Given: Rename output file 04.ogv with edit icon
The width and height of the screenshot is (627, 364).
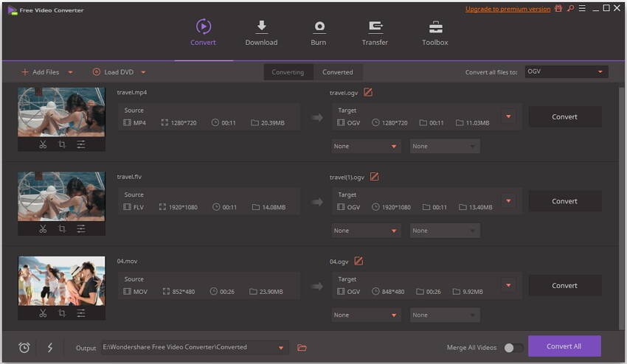Looking at the screenshot, I should coord(358,261).
